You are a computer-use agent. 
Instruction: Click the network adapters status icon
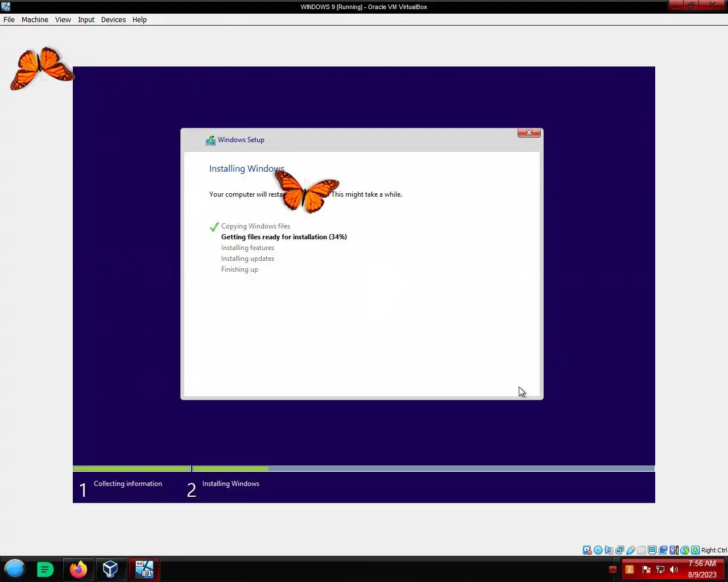(x=619, y=550)
